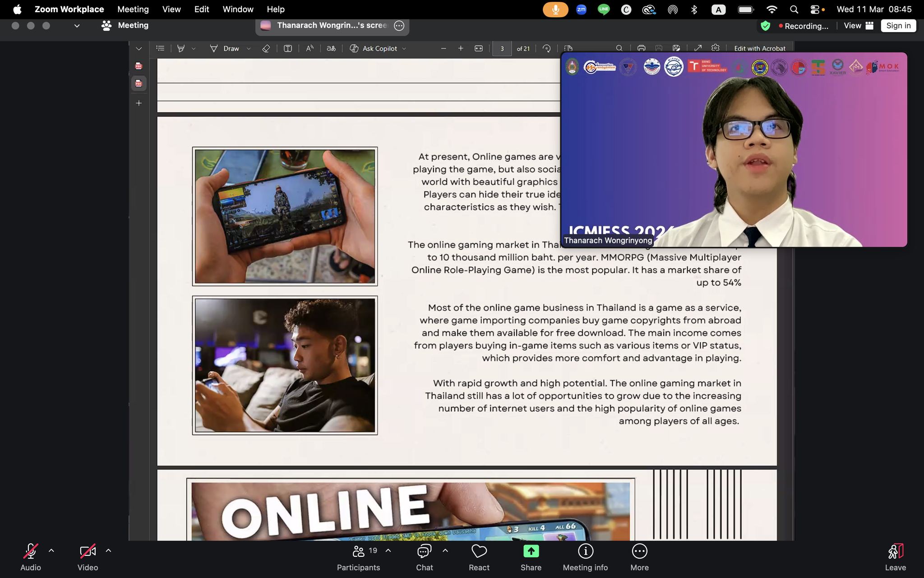Expand video options chevron beside Video
The width and height of the screenshot is (924, 578).
point(108,550)
